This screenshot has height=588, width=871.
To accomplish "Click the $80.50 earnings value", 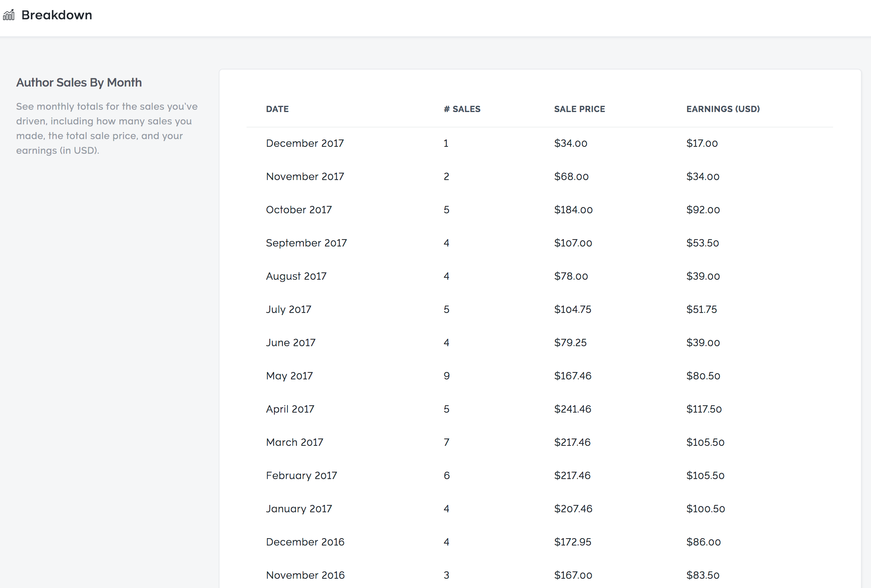I will pos(703,376).
